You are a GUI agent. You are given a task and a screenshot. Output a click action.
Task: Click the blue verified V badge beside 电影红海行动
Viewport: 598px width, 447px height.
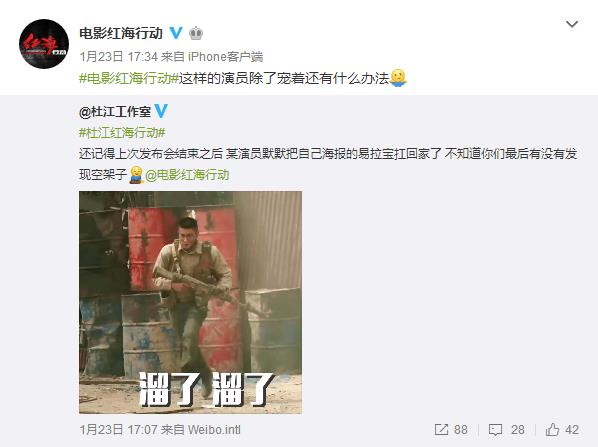coord(176,33)
